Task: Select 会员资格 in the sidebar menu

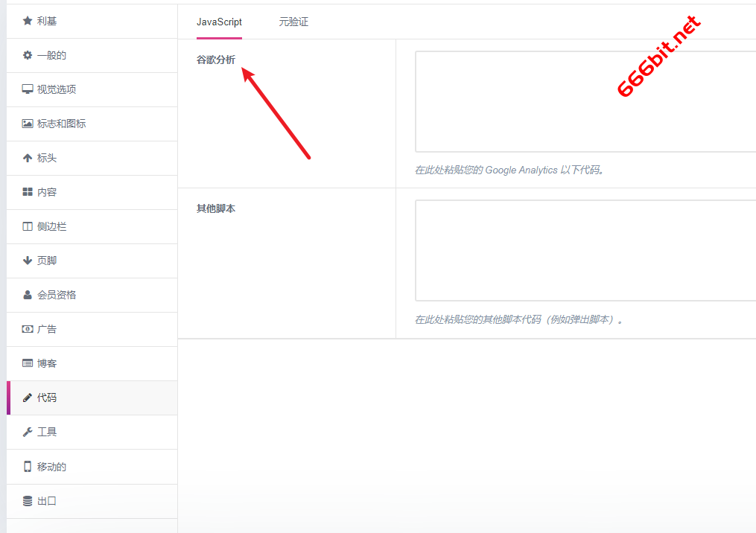Action: point(92,295)
